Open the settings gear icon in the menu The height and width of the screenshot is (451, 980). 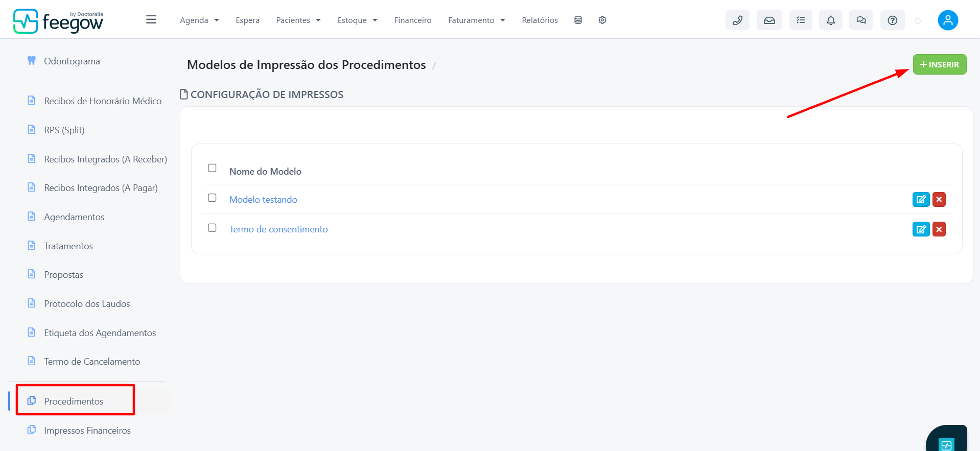tap(602, 20)
